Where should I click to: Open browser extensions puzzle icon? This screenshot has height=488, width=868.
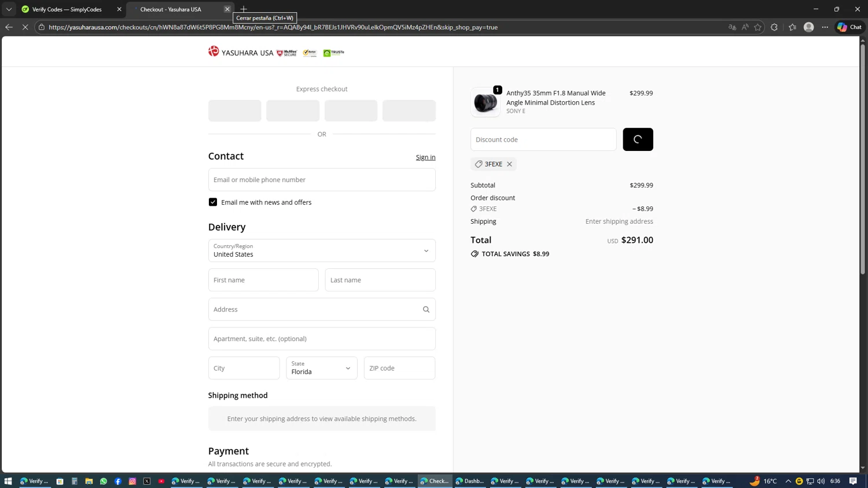774,27
